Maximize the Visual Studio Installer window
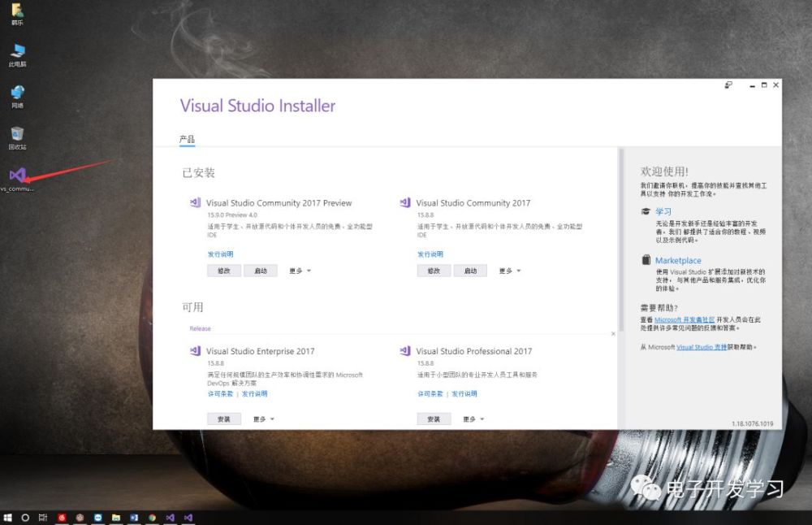Image resolution: width=812 pixels, height=525 pixels. (x=764, y=85)
